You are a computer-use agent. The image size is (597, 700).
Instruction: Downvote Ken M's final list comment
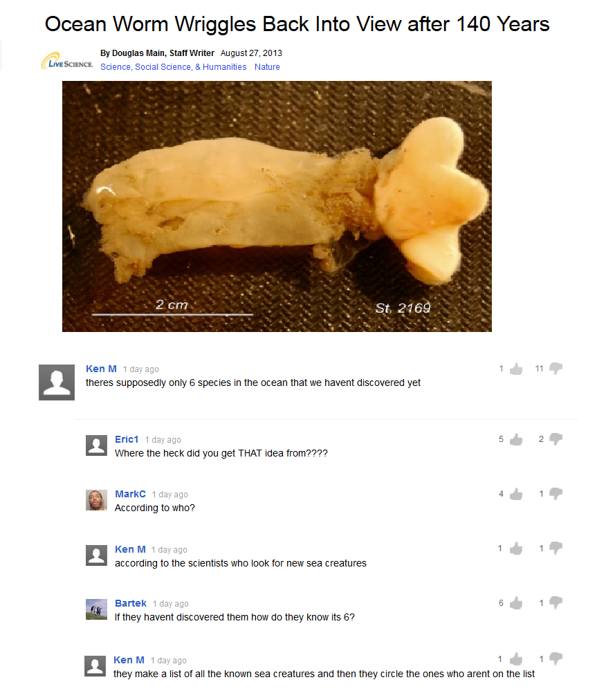[x=556, y=659]
